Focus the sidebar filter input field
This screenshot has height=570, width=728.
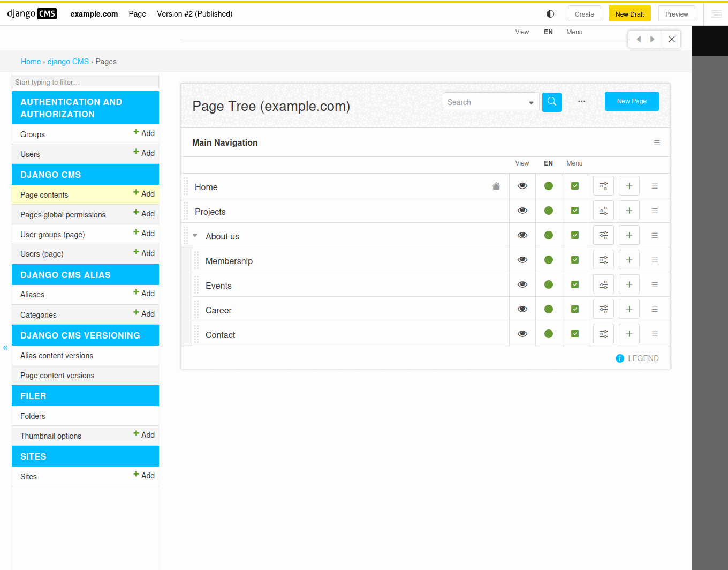point(85,82)
